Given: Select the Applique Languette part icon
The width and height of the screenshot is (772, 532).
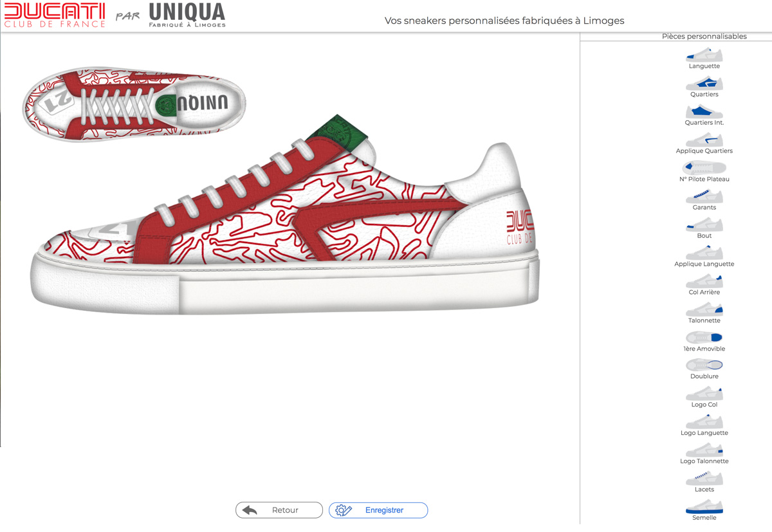Looking at the screenshot, I should pos(704,253).
